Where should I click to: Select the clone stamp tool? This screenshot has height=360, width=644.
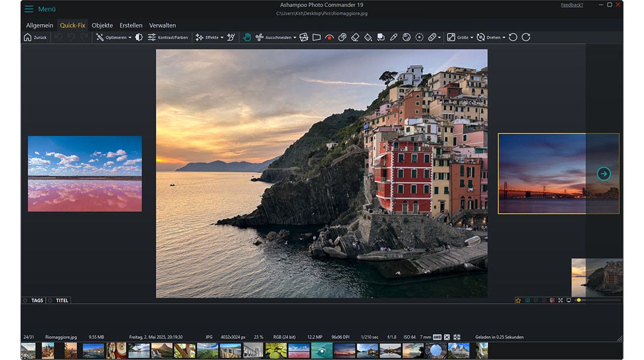point(342,37)
